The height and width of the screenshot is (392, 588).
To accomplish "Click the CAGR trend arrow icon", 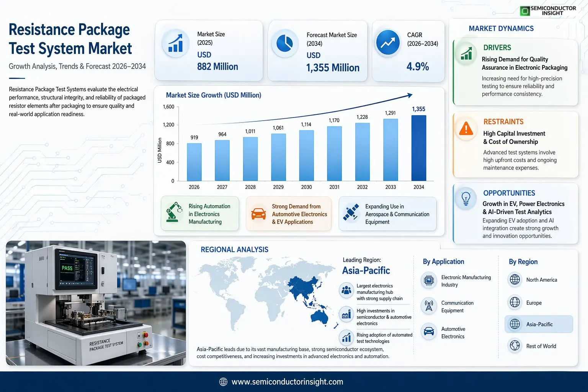I will 388,42.
